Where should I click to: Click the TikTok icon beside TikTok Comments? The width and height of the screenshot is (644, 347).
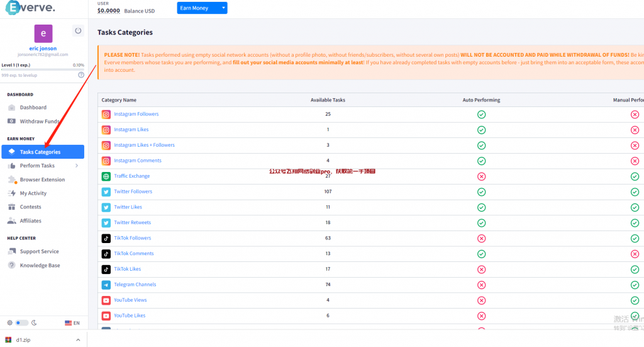(106, 254)
